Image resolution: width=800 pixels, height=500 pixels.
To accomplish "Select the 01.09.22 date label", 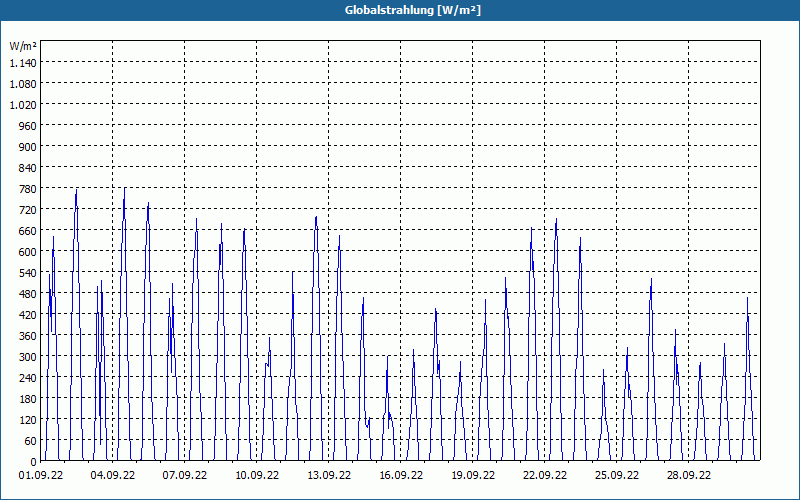I will point(41,476).
